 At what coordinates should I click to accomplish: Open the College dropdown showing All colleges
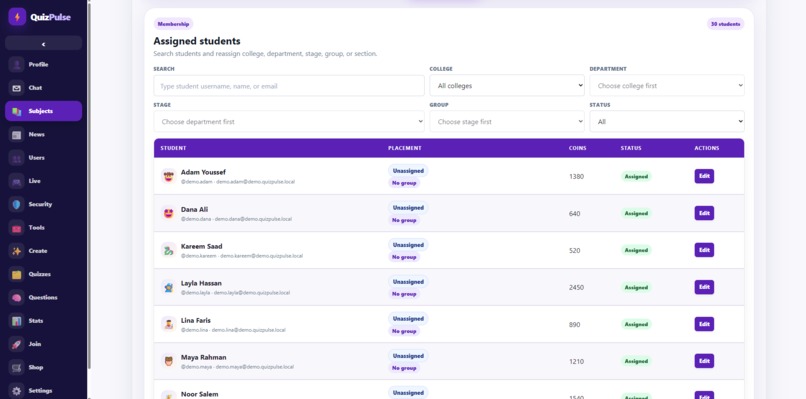(507, 86)
